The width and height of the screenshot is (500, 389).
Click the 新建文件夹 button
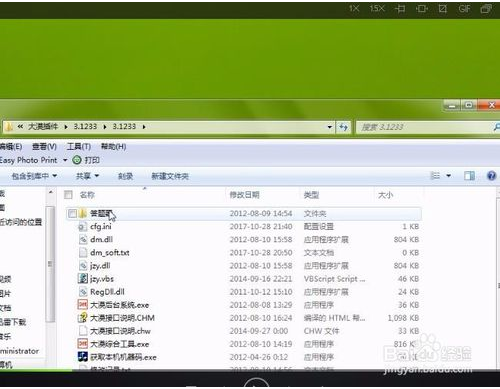pos(170,176)
